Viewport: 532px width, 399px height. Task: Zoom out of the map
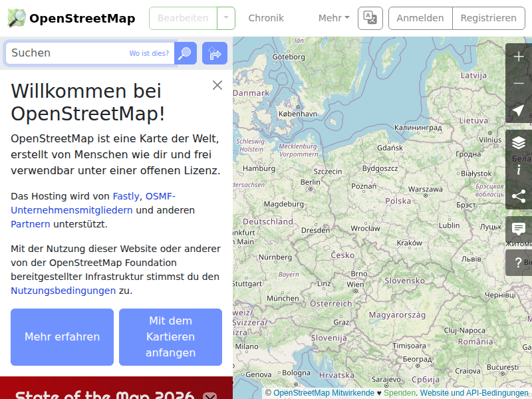click(x=519, y=83)
